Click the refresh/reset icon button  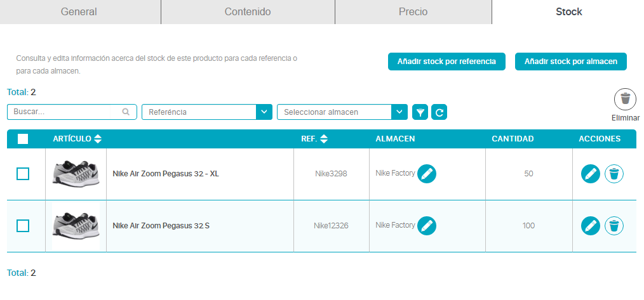pos(439,112)
